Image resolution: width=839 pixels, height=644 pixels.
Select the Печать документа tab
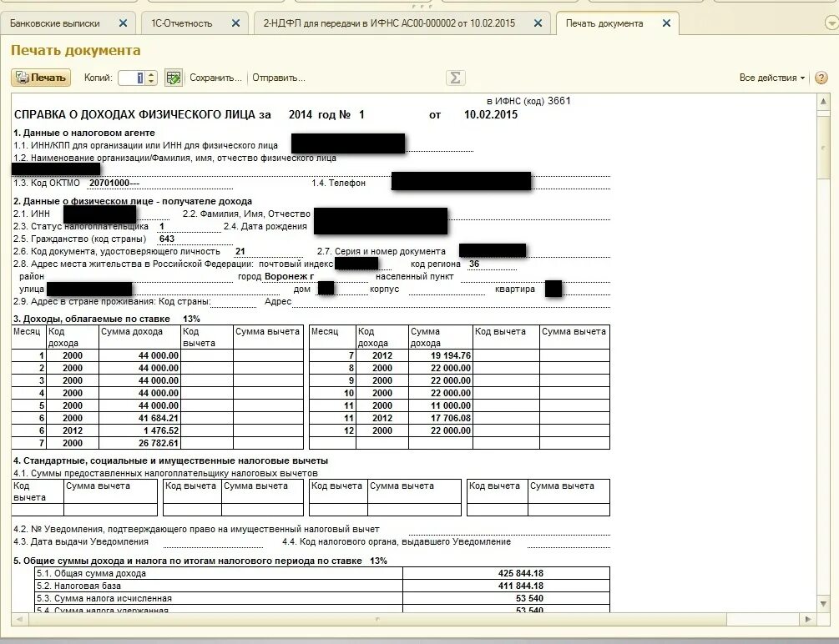point(604,23)
